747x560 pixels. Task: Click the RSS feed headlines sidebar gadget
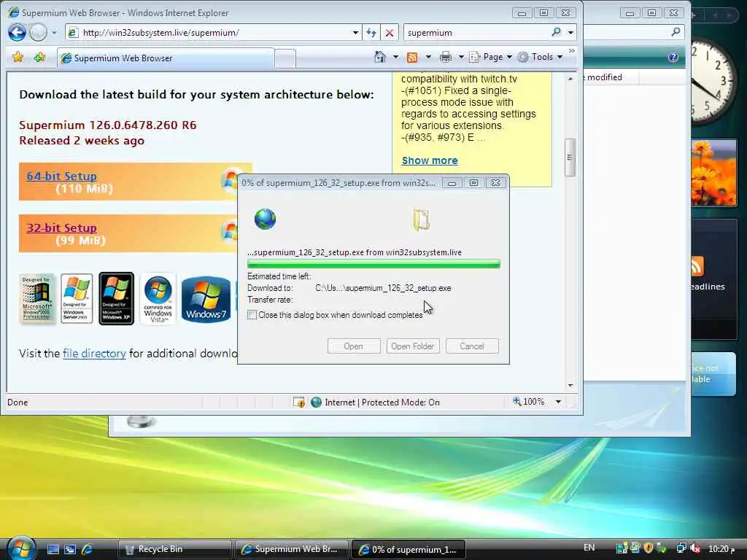[713, 279]
